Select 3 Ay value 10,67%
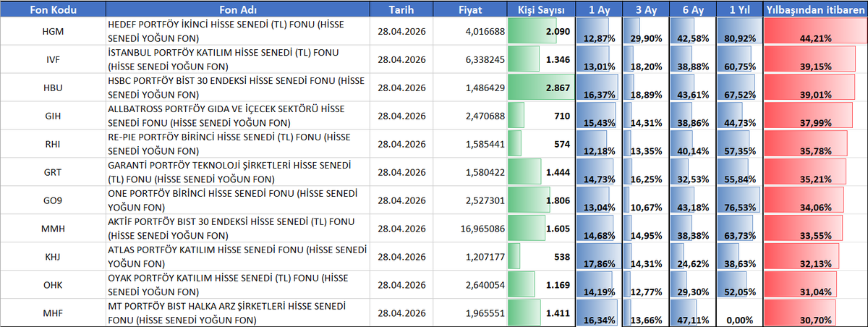868x327 pixels. (x=644, y=200)
